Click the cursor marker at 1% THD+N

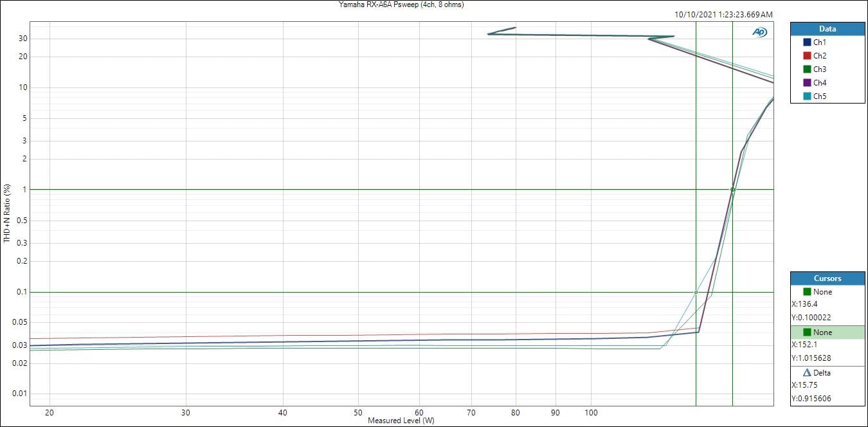[x=732, y=190]
